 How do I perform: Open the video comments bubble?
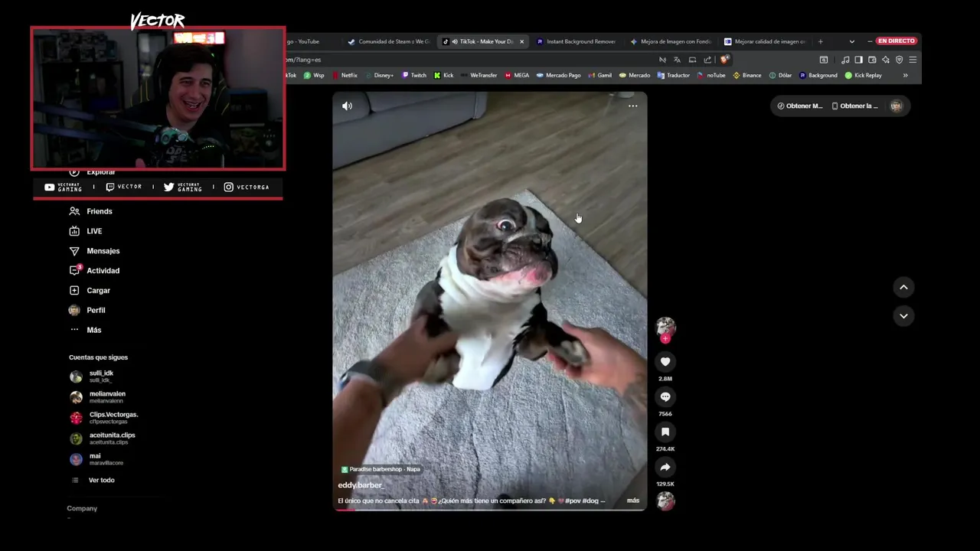[x=665, y=396]
